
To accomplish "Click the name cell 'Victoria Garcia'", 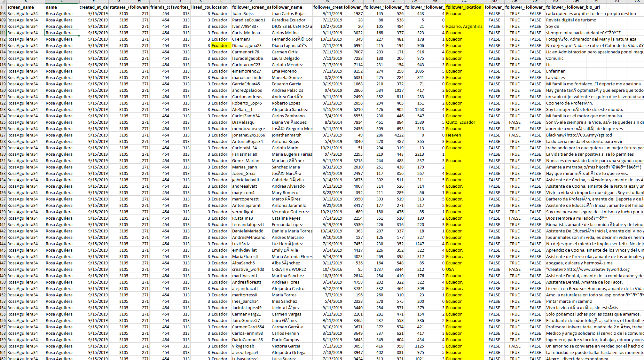I will [x=292, y=346].
